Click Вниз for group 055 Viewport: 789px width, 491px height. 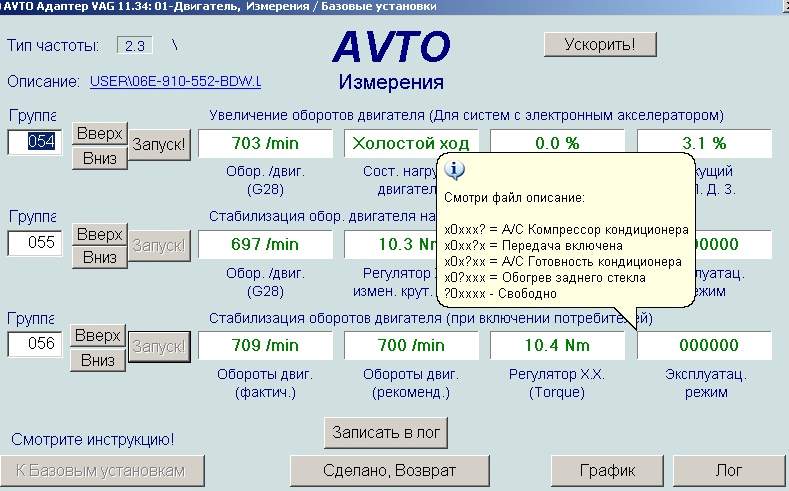100,258
